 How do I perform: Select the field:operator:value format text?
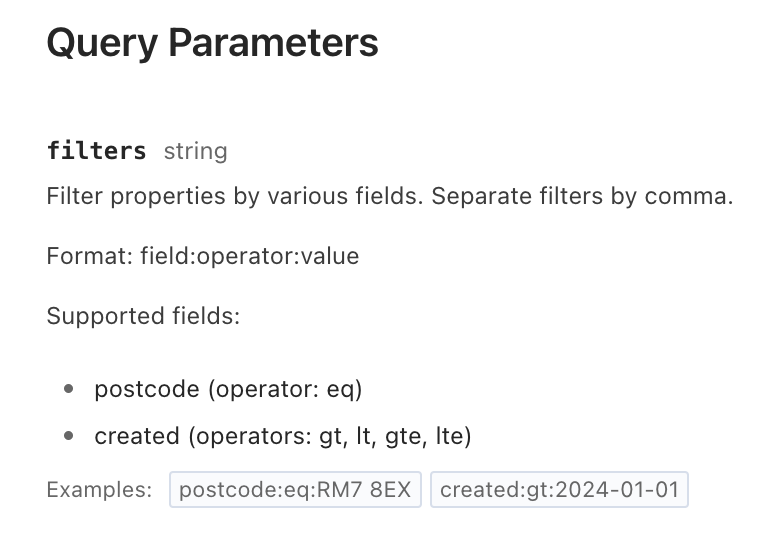pos(249,256)
